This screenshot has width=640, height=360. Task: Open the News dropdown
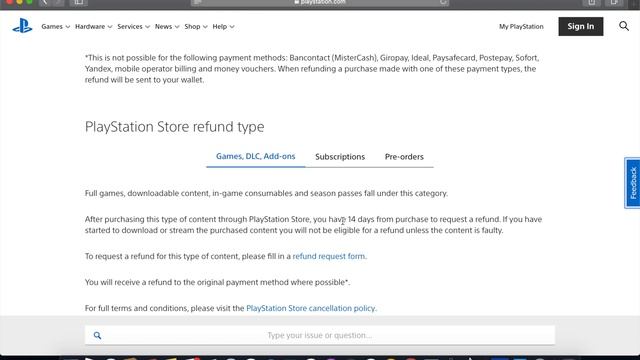(x=167, y=27)
